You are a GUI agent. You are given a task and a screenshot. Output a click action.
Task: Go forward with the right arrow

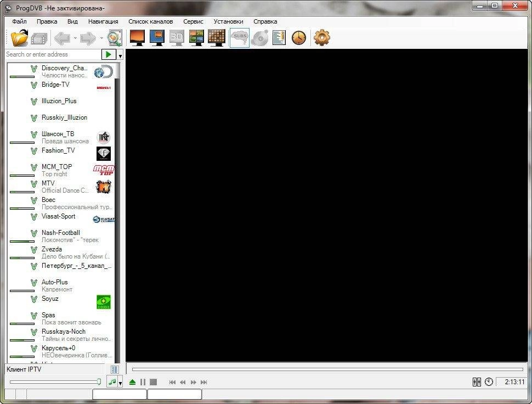[x=88, y=38]
